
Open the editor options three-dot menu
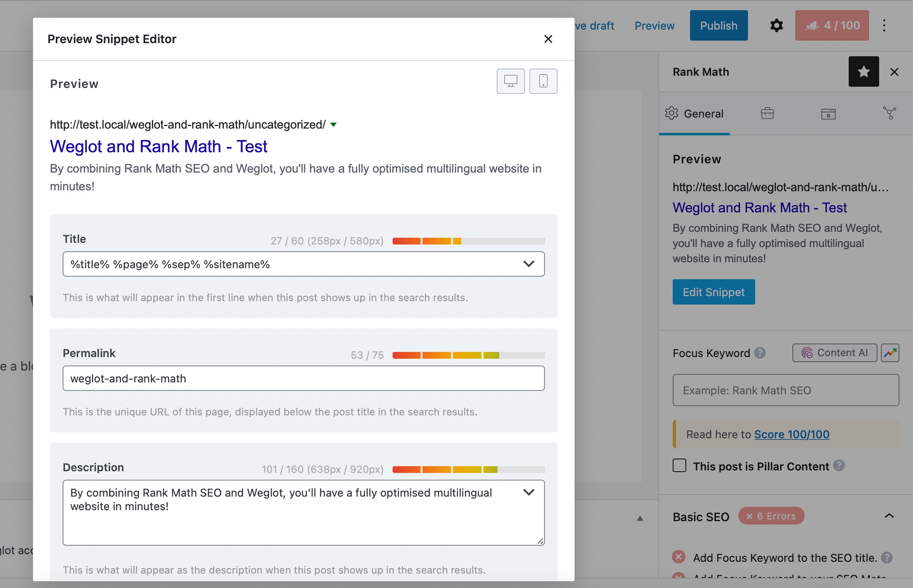click(884, 25)
